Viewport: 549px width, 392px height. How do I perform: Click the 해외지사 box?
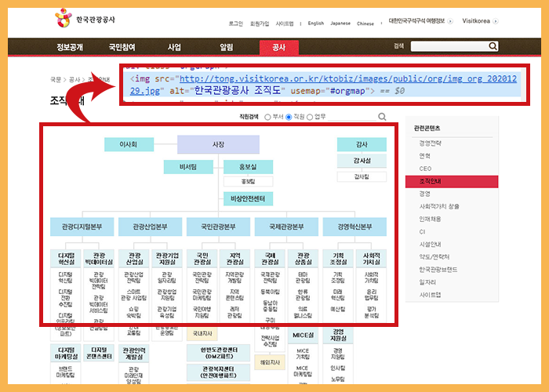click(270, 362)
